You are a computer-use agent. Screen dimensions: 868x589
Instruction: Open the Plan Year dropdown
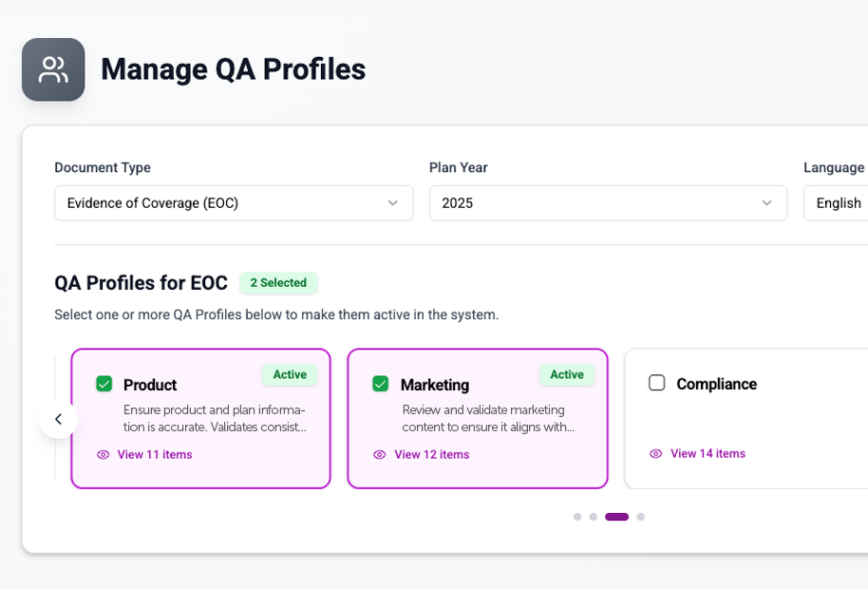click(x=608, y=202)
